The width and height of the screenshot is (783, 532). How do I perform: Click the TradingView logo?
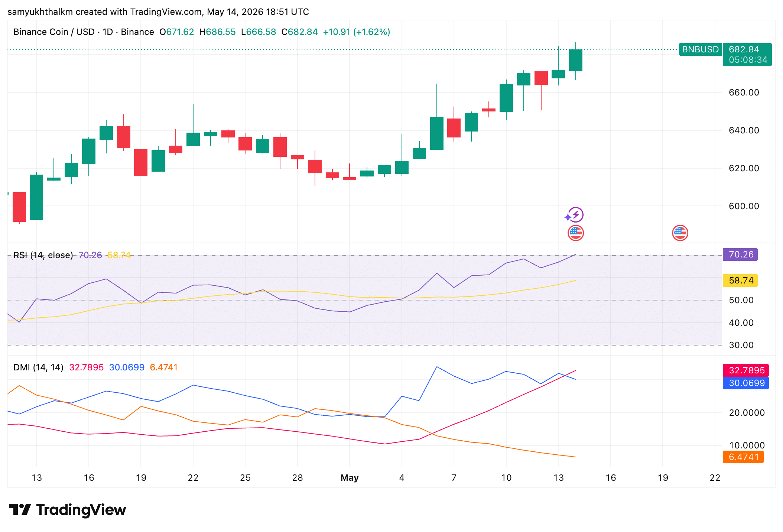point(67,510)
